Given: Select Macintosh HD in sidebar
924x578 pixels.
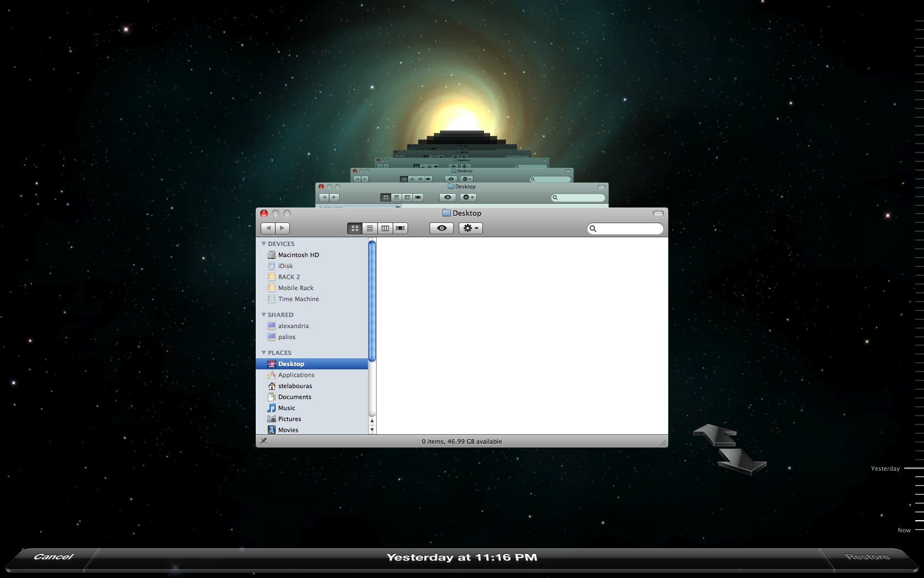Looking at the screenshot, I should 298,255.
